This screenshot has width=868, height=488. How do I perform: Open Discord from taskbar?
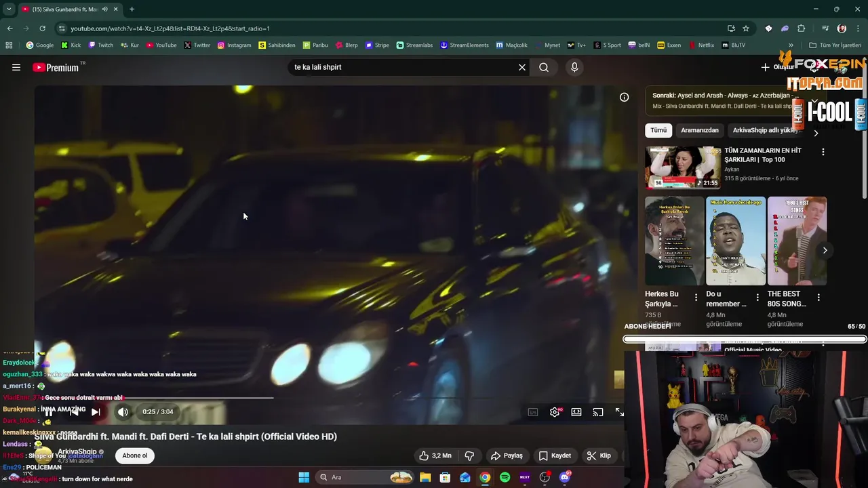pyautogui.click(x=565, y=477)
